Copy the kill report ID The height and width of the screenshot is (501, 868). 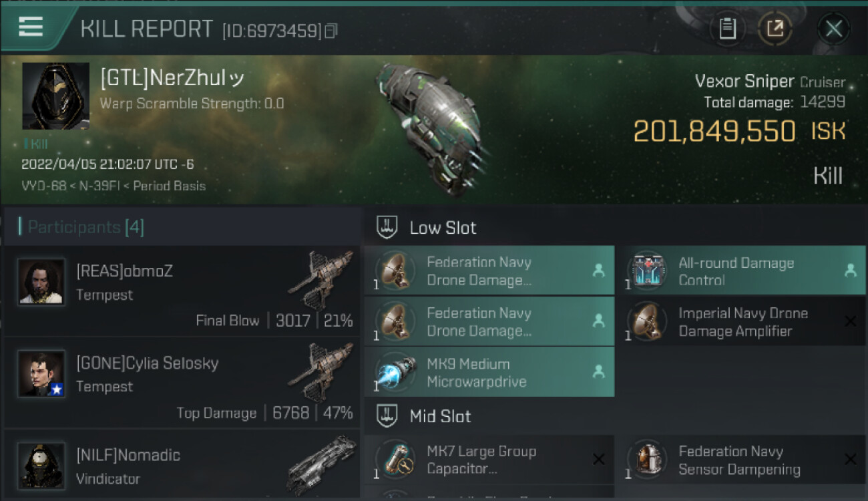click(332, 31)
